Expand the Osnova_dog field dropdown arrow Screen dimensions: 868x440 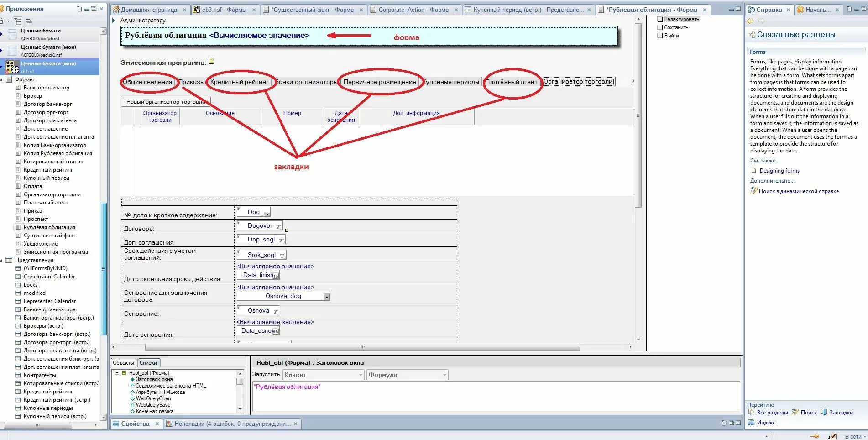327,297
